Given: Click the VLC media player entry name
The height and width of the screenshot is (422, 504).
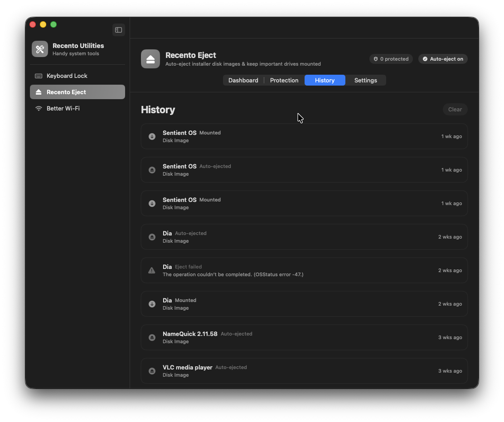Looking at the screenshot, I should tap(187, 367).
